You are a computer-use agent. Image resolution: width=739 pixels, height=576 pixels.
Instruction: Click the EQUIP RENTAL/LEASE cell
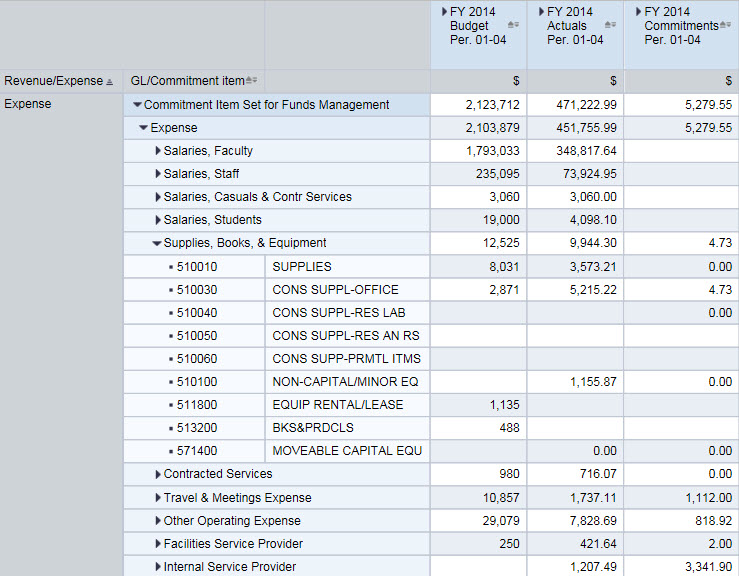[347, 405]
